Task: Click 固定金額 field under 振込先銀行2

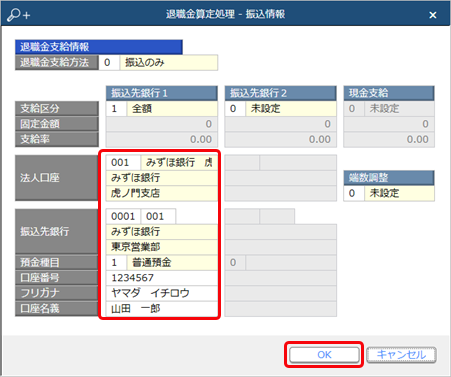Action: 281,124
